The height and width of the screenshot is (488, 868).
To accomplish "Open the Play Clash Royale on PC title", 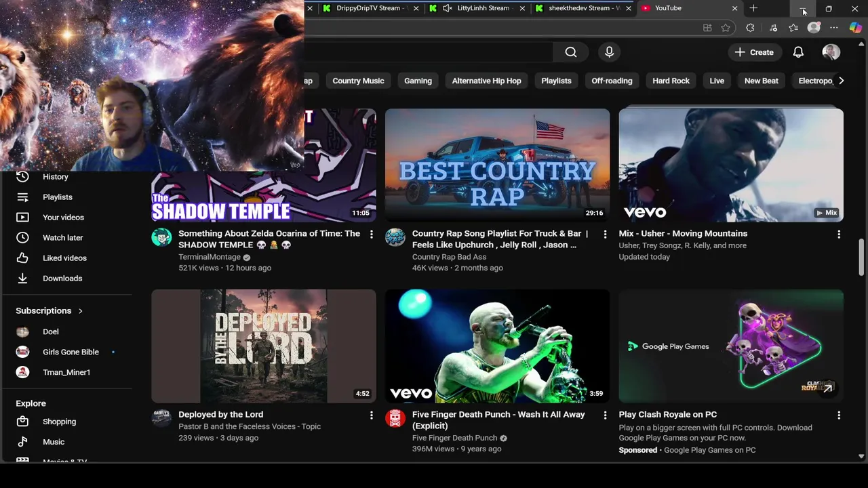I will point(668,414).
